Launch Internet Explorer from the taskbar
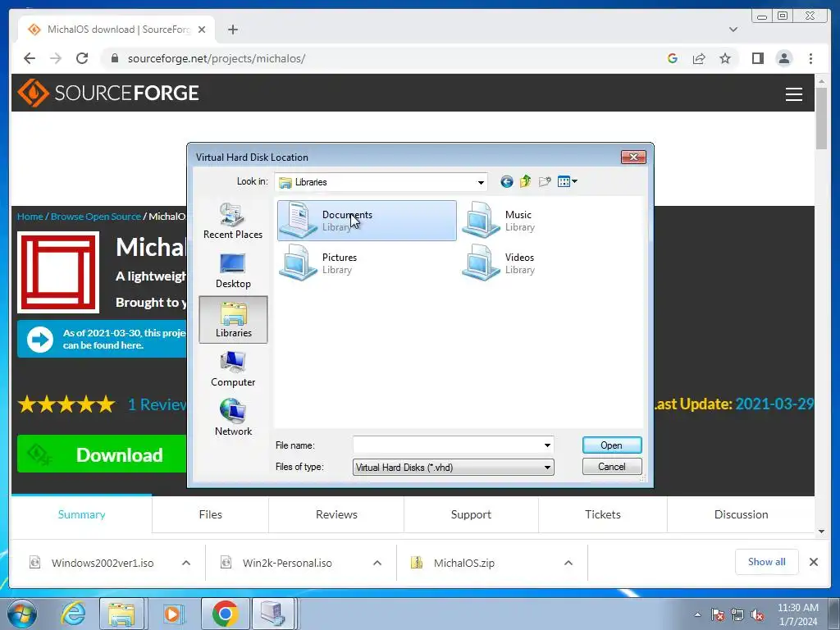 pyautogui.click(x=73, y=614)
